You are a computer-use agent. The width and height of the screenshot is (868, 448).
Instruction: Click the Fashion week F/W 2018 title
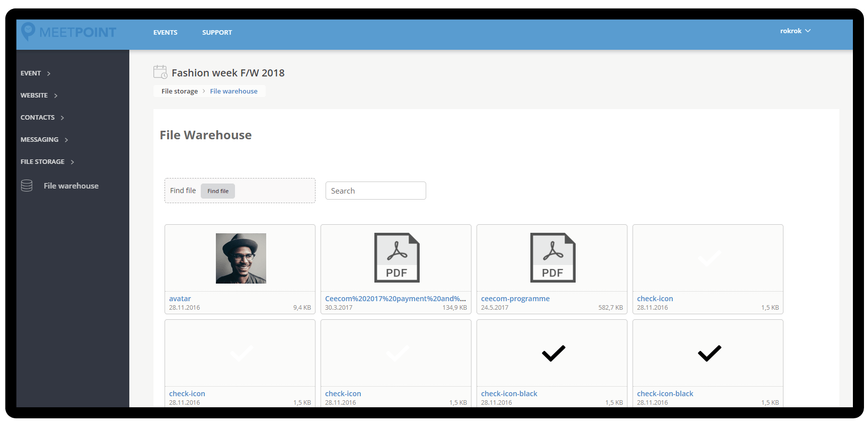coord(228,73)
